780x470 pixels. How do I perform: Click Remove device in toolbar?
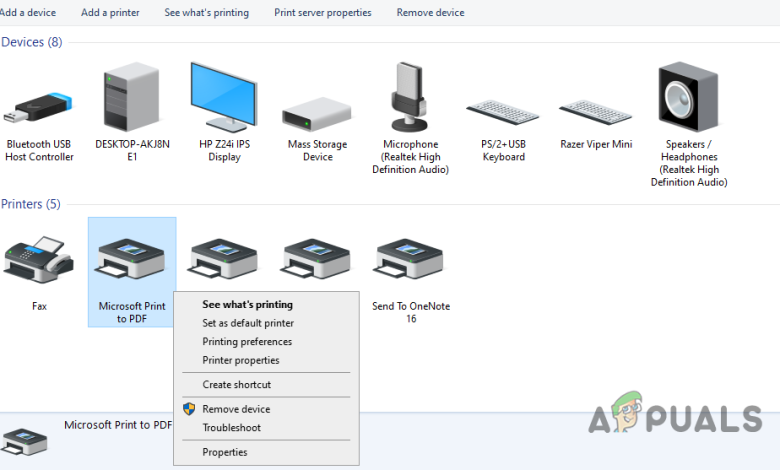point(430,12)
